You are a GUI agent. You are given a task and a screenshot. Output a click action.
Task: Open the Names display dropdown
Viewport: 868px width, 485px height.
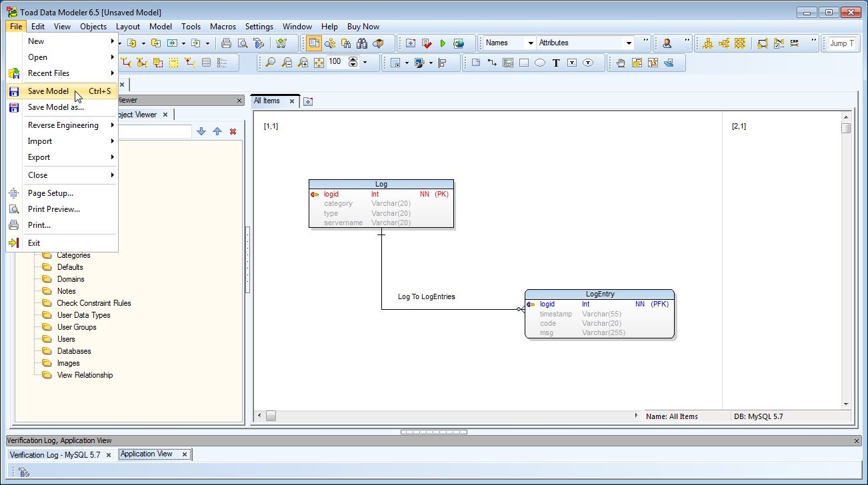pyautogui.click(x=531, y=43)
